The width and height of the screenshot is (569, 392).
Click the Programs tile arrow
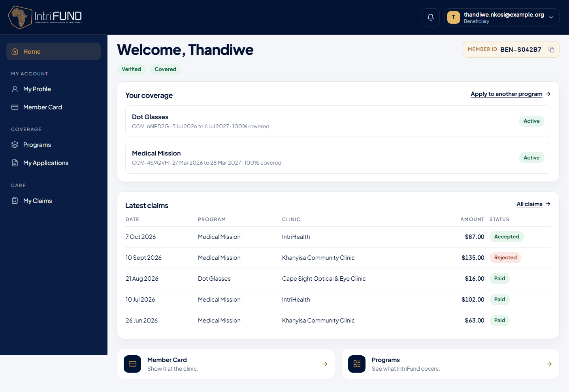(x=549, y=364)
